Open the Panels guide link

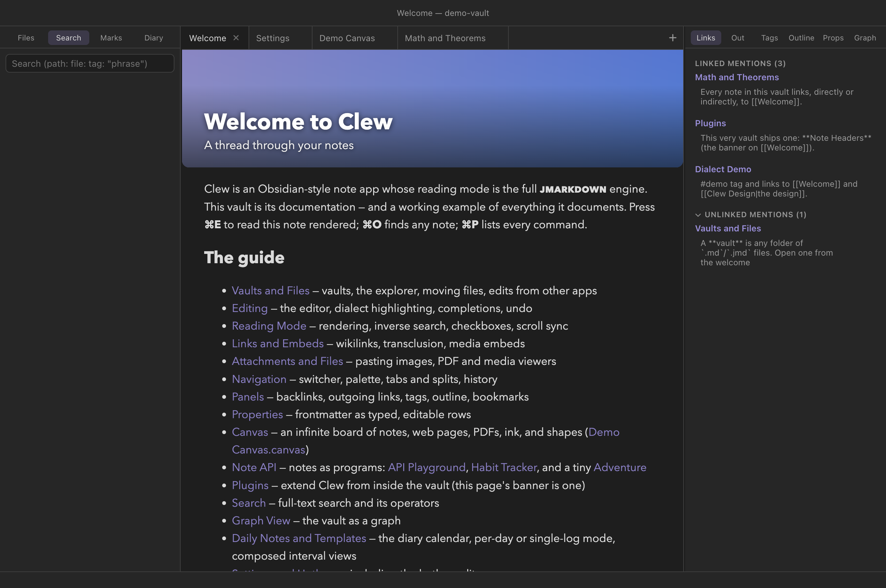coord(248,397)
